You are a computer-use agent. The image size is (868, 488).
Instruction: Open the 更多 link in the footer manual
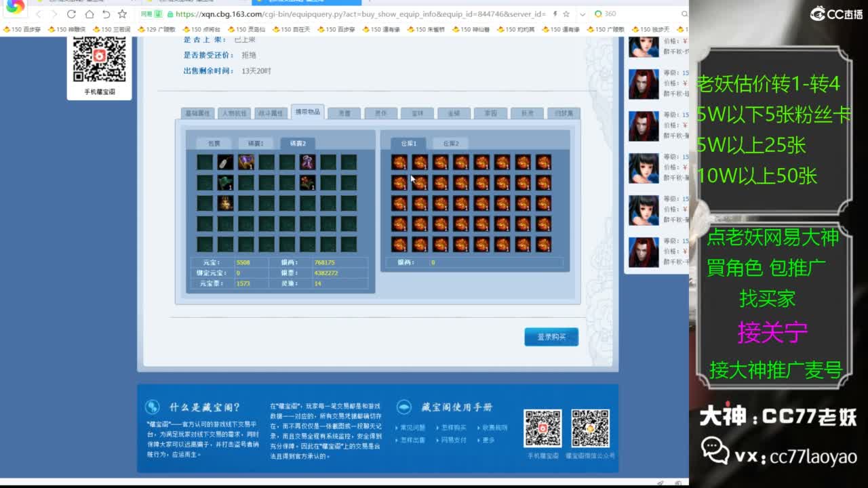[x=489, y=440]
